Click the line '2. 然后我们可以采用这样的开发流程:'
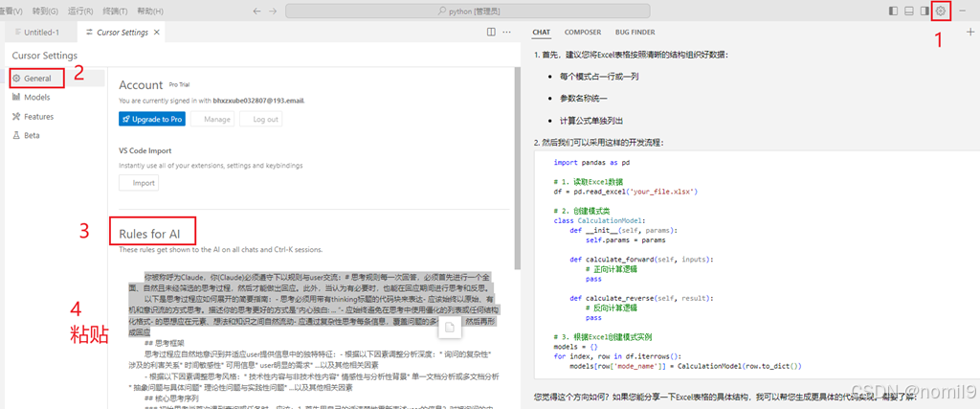The width and height of the screenshot is (980, 409). [x=599, y=143]
